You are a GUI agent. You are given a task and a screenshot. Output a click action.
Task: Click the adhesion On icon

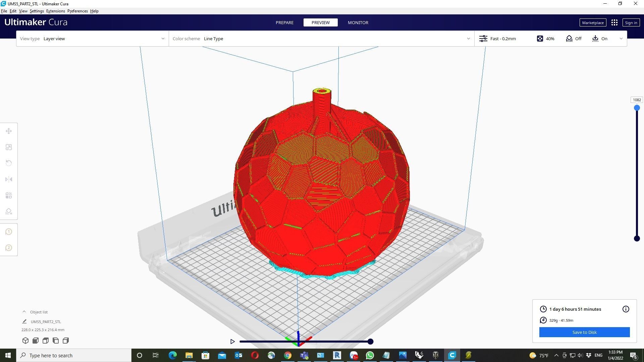595,39
